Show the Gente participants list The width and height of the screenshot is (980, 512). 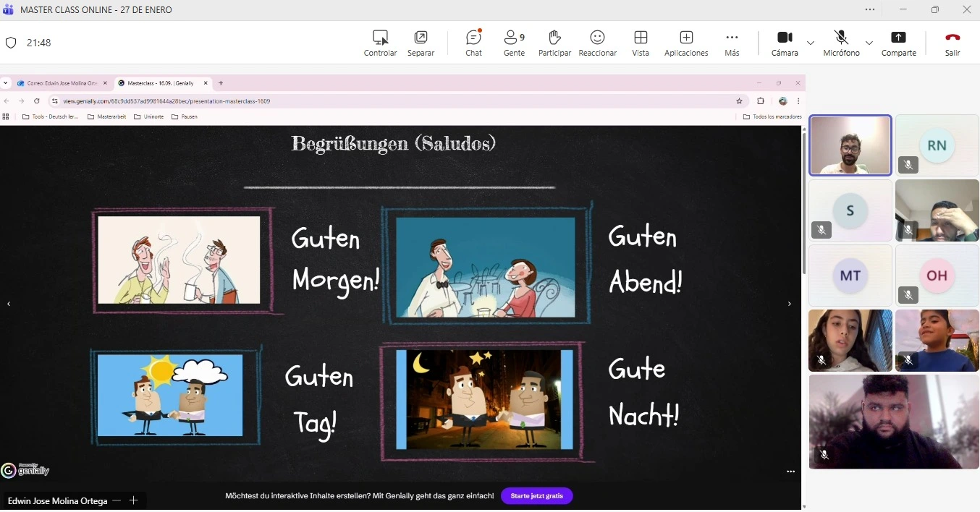pos(514,43)
